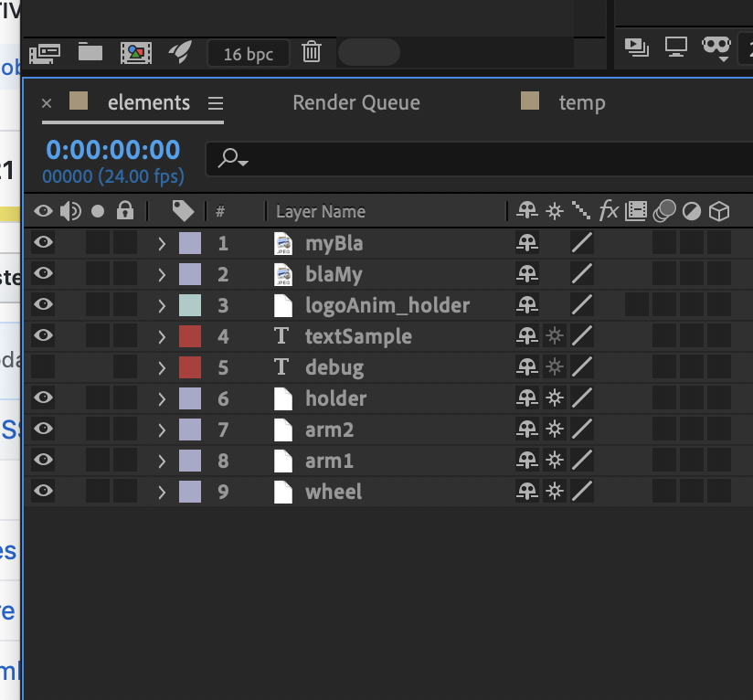Expand the logoAnim_holder layer
753x700 pixels.
[x=161, y=304]
